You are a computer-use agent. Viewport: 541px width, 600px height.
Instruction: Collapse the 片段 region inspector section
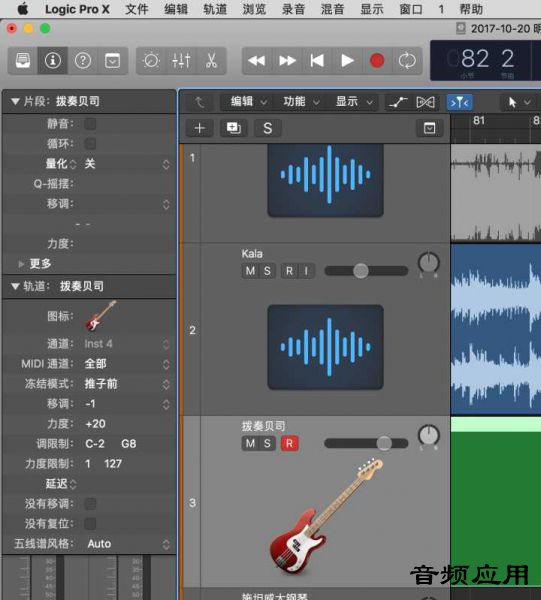(x=15, y=101)
